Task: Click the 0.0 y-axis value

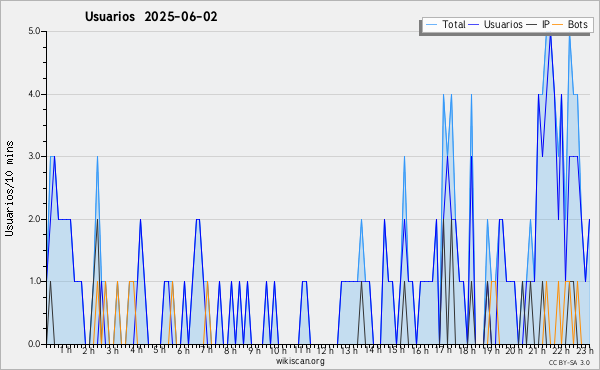Action: (34, 344)
